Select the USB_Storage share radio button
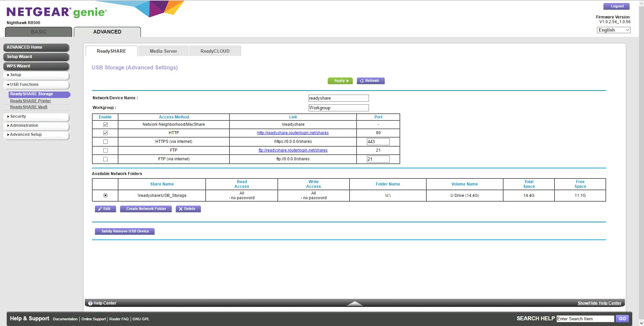The height and width of the screenshot is (326, 644). [x=105, y=195]
